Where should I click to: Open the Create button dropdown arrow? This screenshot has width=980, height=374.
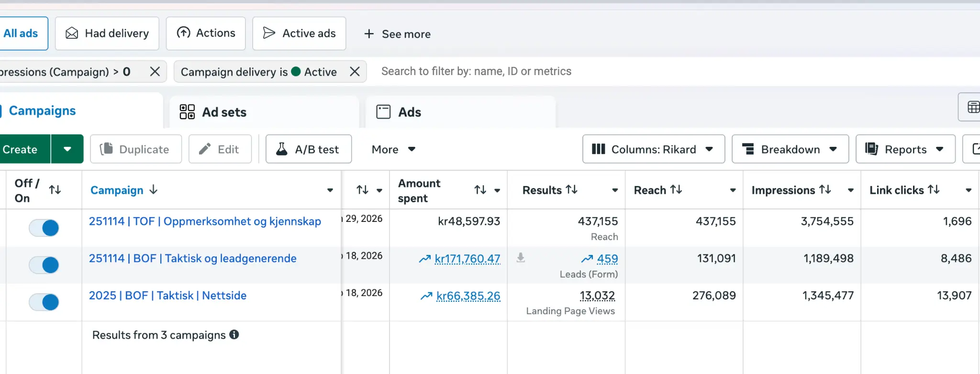tap(67, 149)
